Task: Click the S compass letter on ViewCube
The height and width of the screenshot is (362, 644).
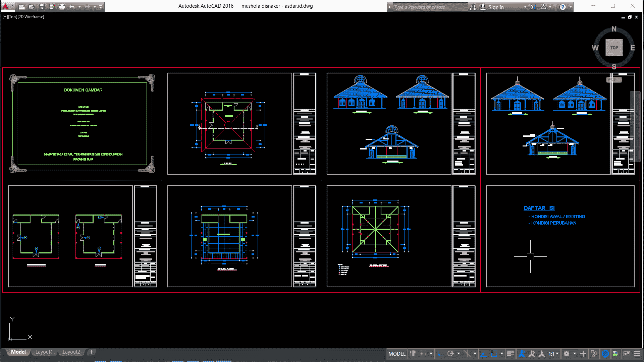Action: [614, 67]
